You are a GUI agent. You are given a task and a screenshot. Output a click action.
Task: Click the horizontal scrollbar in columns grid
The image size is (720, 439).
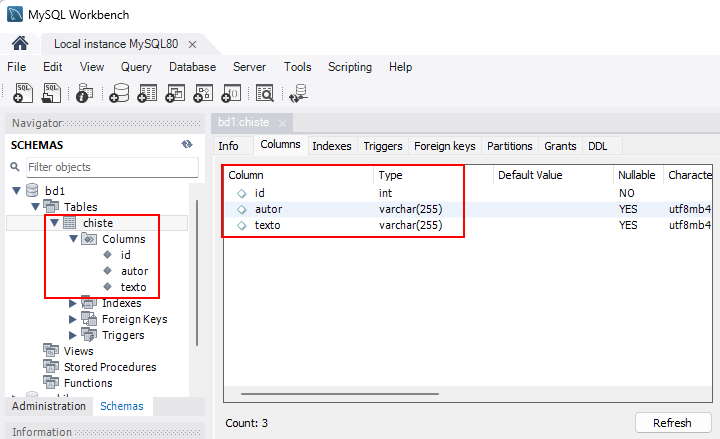(x=340, y=394)
